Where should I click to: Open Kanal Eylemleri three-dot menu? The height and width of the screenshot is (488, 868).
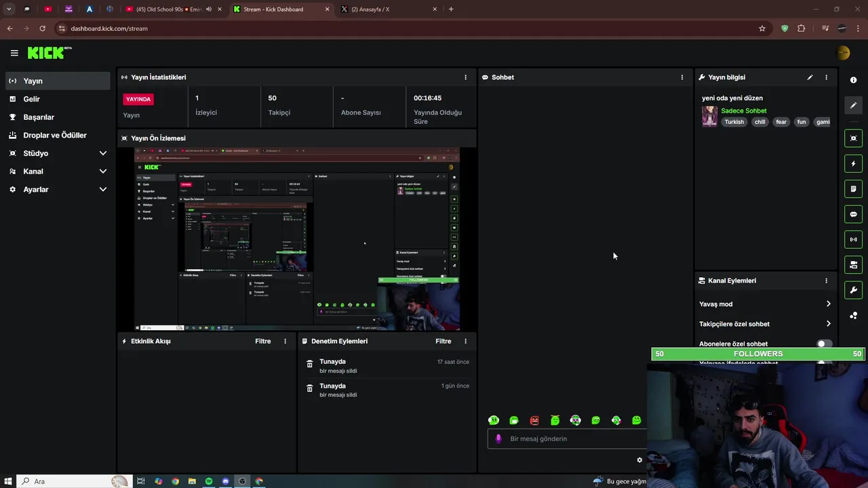coord(826,281)
